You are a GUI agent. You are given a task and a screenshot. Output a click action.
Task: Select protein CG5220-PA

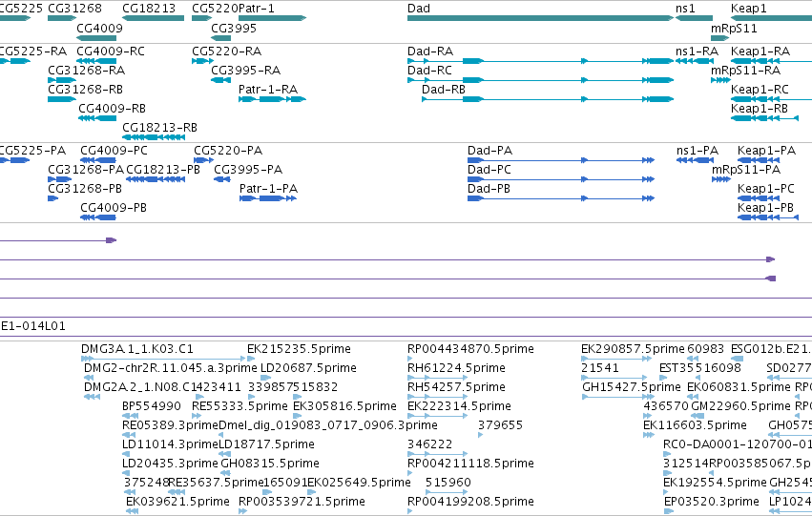click(x=203, y=160)
